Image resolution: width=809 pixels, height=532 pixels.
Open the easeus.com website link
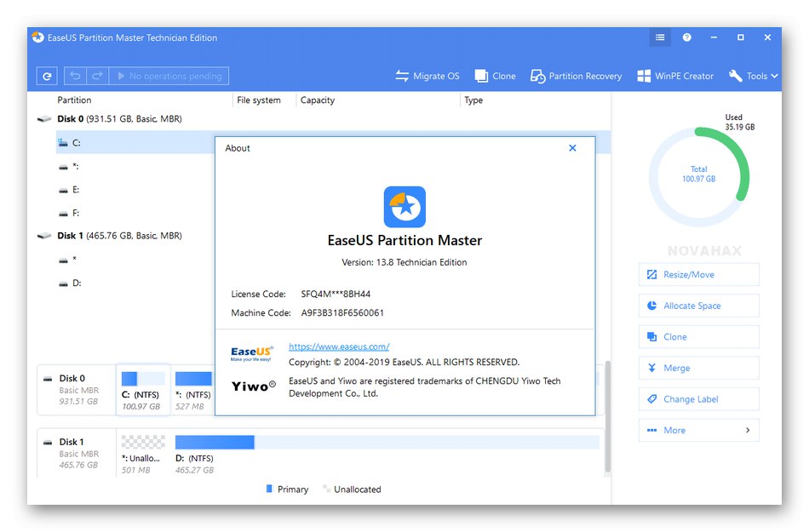coord(339,346)
